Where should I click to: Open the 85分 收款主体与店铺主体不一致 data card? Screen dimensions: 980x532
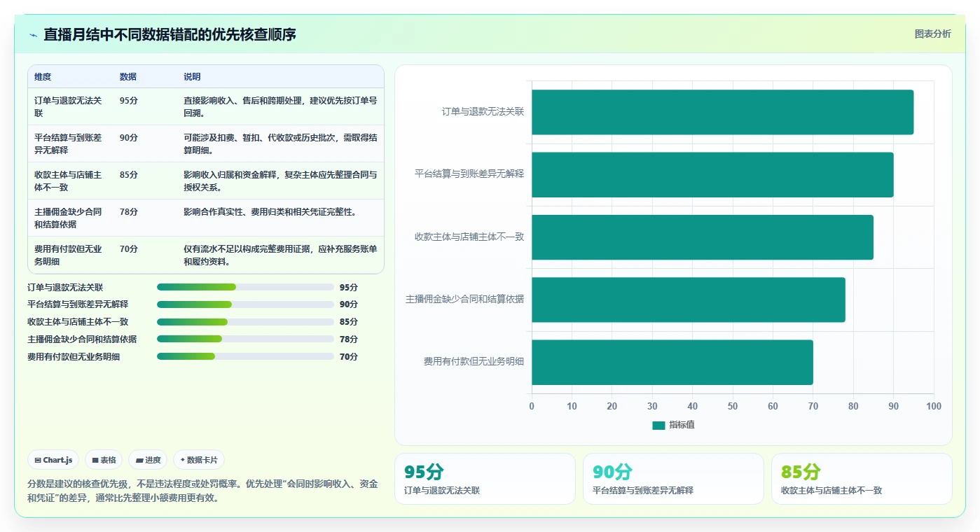pyautogui.click(x=862, y=479)
